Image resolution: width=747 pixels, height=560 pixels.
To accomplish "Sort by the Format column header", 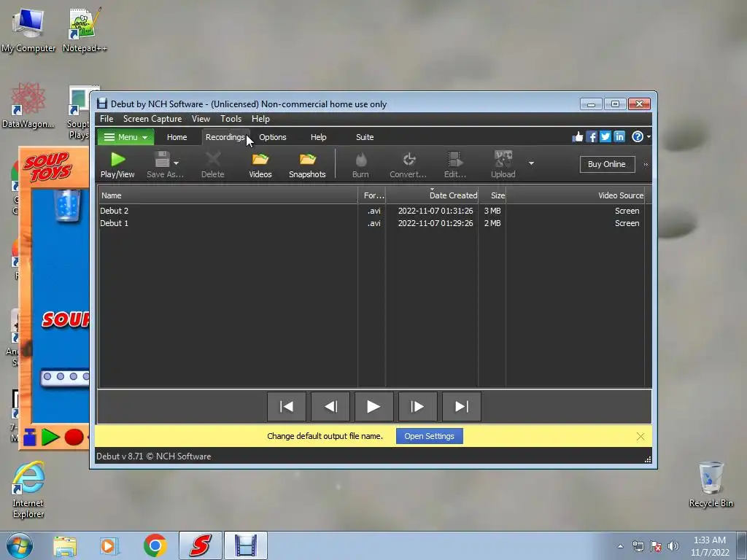I will tap(371, 195).
